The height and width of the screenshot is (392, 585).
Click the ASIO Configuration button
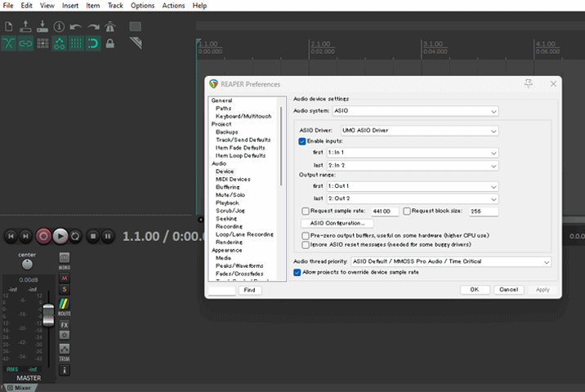click(337, 223)
